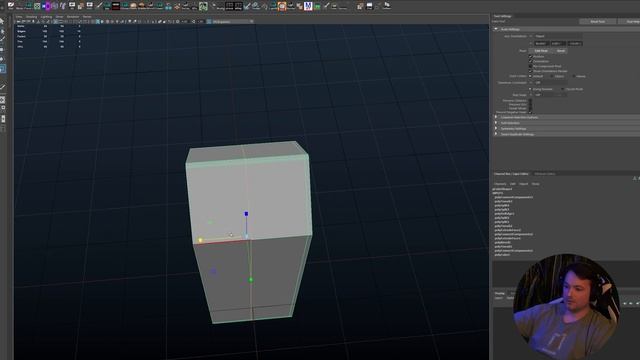This screenshot has width=640, height=360.
Task: Toggle Preserve UVs checkbox
Action: tap(530, 104)
